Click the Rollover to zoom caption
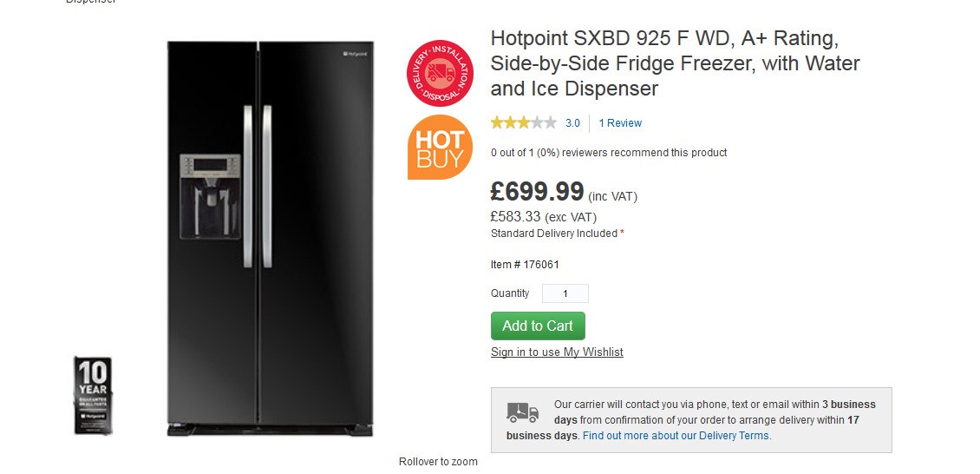Image resolution: width=980 pixels, height=474 pixels. pos(438,462)
